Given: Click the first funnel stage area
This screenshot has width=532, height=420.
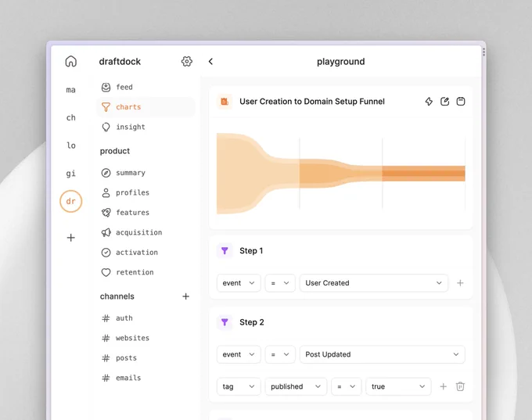Looking at the screenshot, I should [258, 174].
